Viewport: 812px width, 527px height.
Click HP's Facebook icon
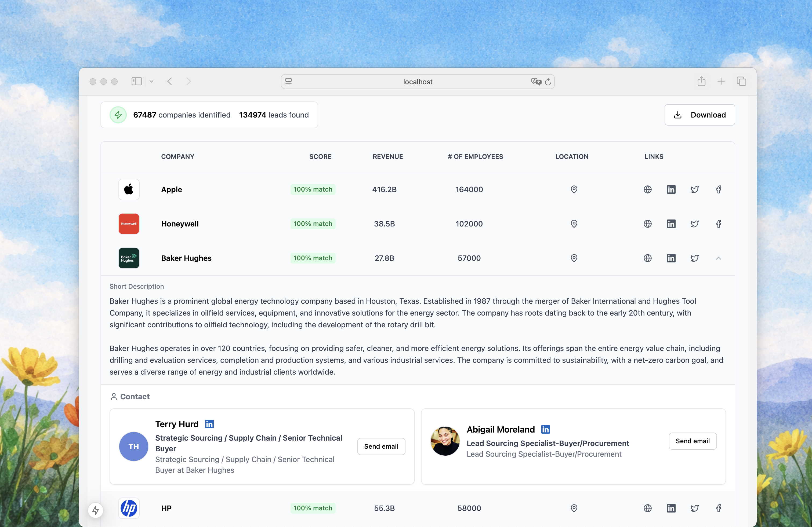point(718,508)
